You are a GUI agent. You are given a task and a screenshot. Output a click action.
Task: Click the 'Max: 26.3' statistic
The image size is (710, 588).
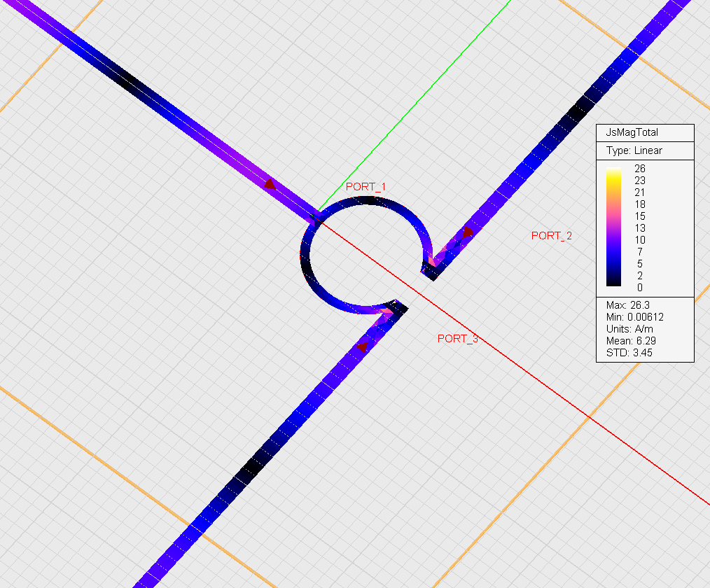pos(625,305)
